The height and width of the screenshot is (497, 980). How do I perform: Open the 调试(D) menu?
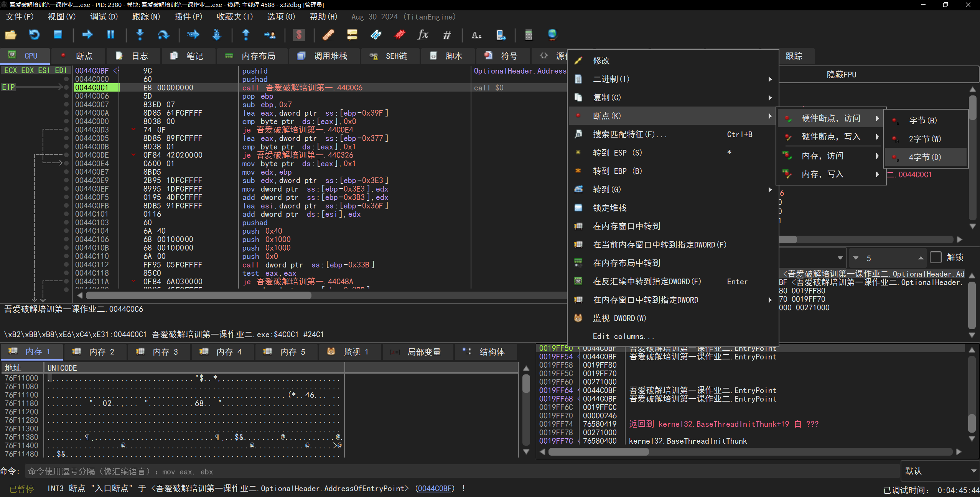(x=104, y=17)
